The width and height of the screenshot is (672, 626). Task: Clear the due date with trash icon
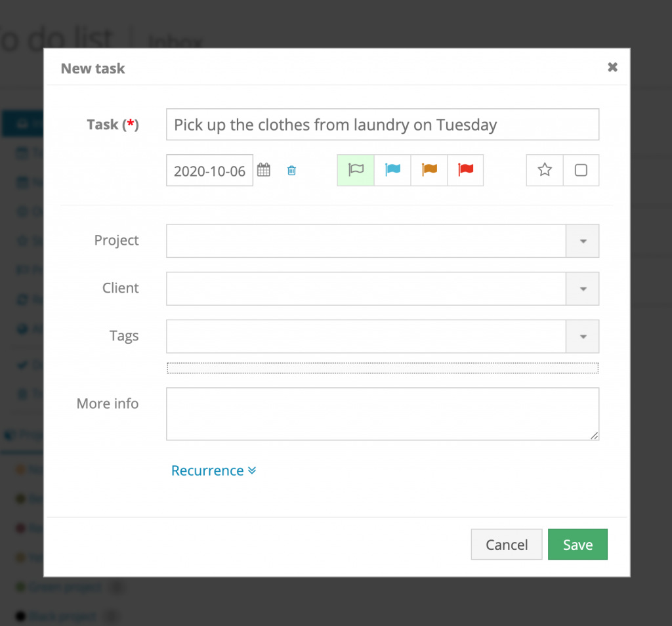[x=291, y=171]
